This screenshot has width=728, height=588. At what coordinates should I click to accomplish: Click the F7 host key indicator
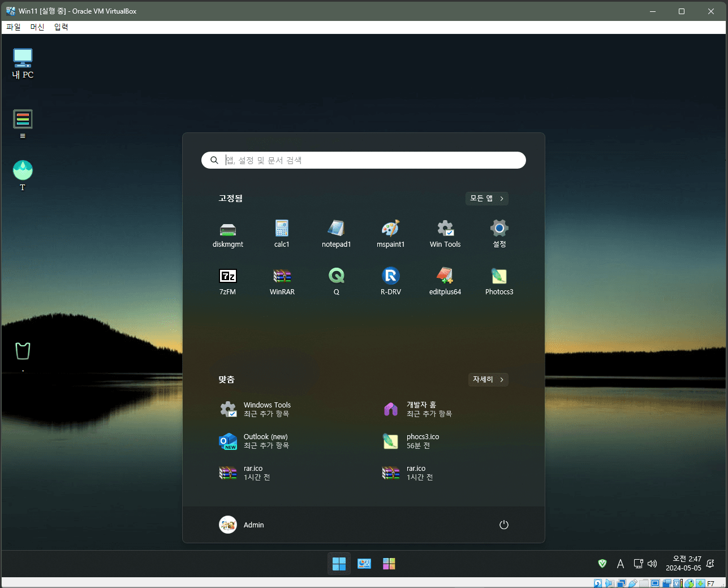pos(710,583)
